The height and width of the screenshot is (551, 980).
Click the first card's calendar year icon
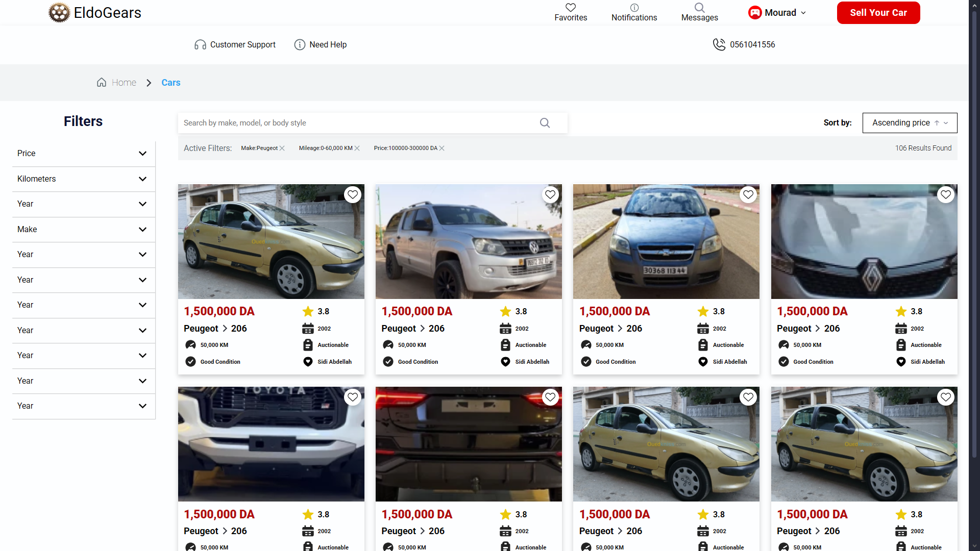(x=308, y=329)
